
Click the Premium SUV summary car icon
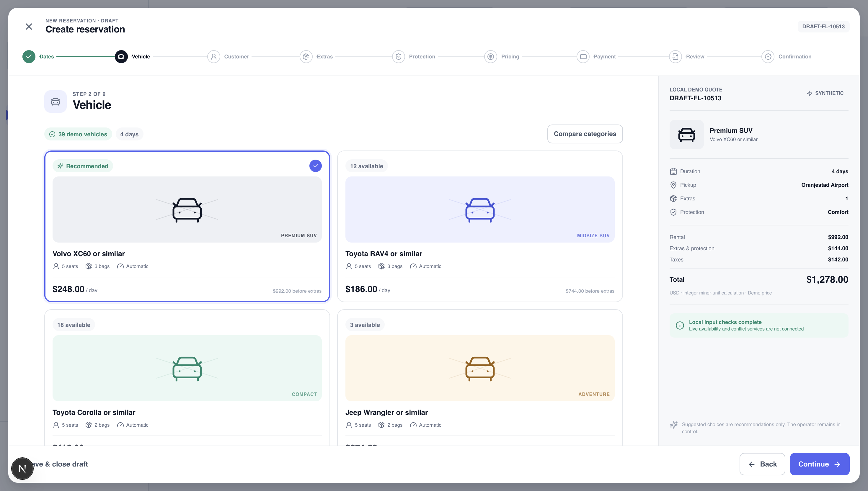click(686, 135)
